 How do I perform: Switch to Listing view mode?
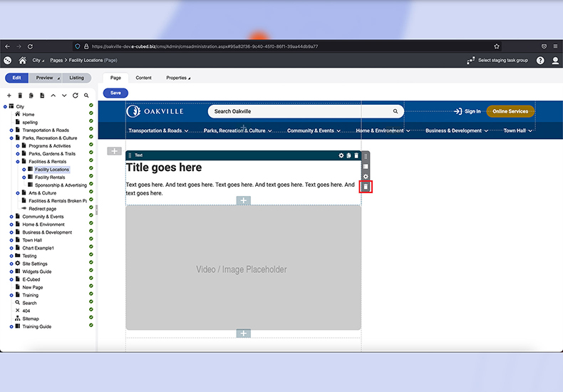point(76,78)
